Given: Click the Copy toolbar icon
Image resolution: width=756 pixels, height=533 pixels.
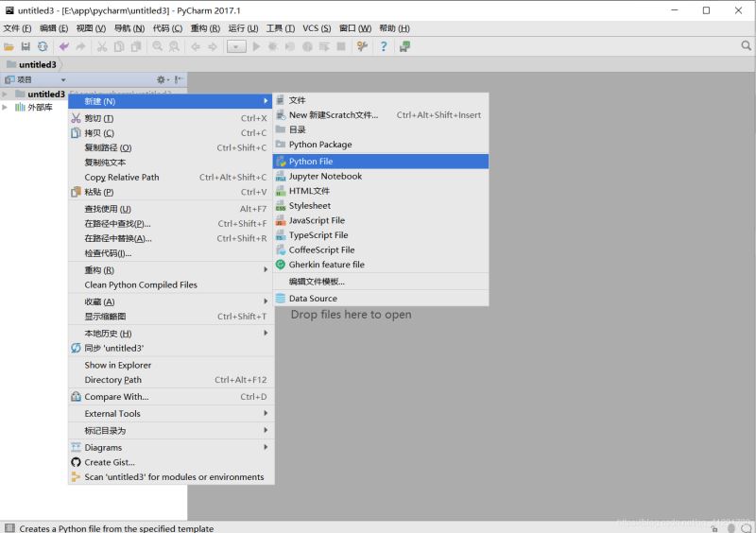Looking at the screenshot, I should [119, 47].
